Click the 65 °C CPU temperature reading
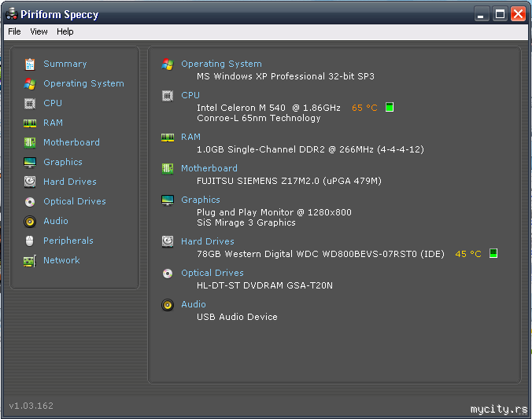Image resolution: width=532 pixels, height=419 pixels. 364,108
